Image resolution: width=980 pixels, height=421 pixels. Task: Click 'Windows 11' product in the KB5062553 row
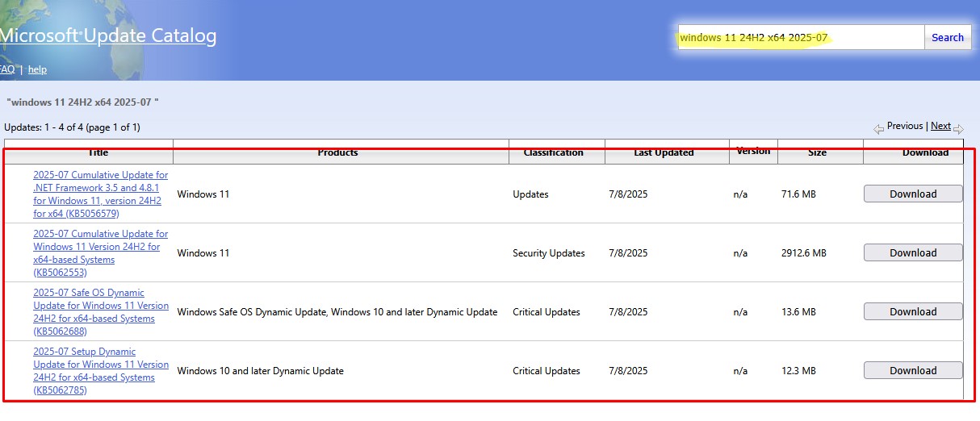tap(203, 253)
